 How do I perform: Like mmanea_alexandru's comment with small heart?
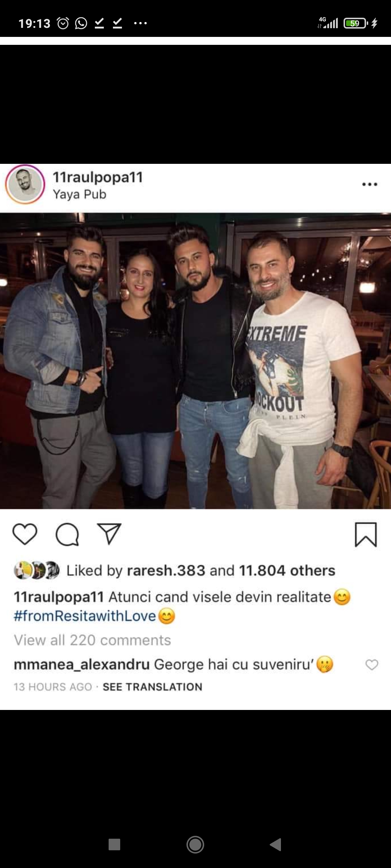pos(372,665)
